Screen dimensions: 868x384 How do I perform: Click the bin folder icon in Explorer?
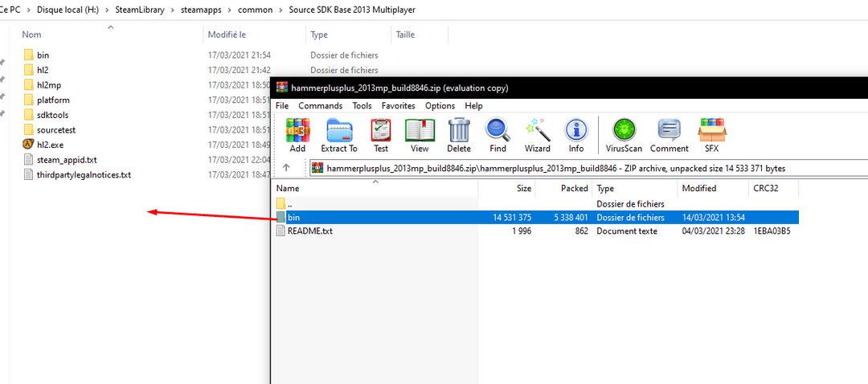29,55
